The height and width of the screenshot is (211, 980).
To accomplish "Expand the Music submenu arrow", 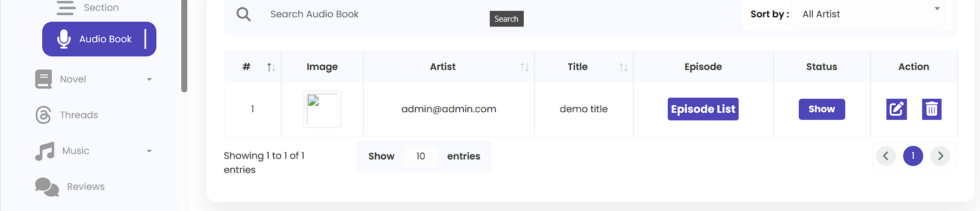I will pyautogui.click(x=149, y=151).
